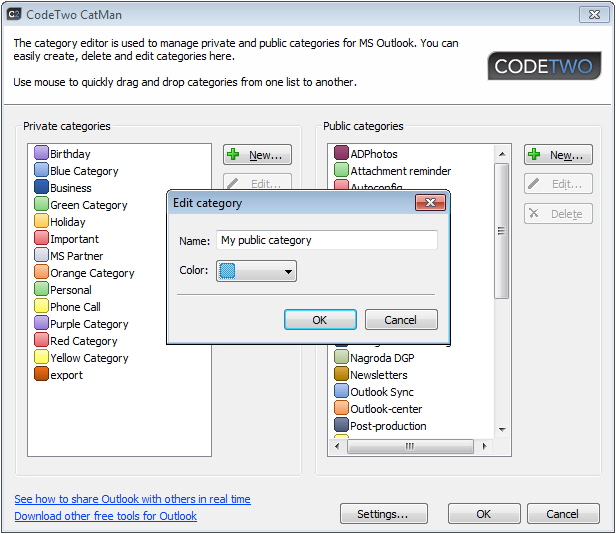
Task: Select Green Category in Private list
Action: (x=89, y=205)
